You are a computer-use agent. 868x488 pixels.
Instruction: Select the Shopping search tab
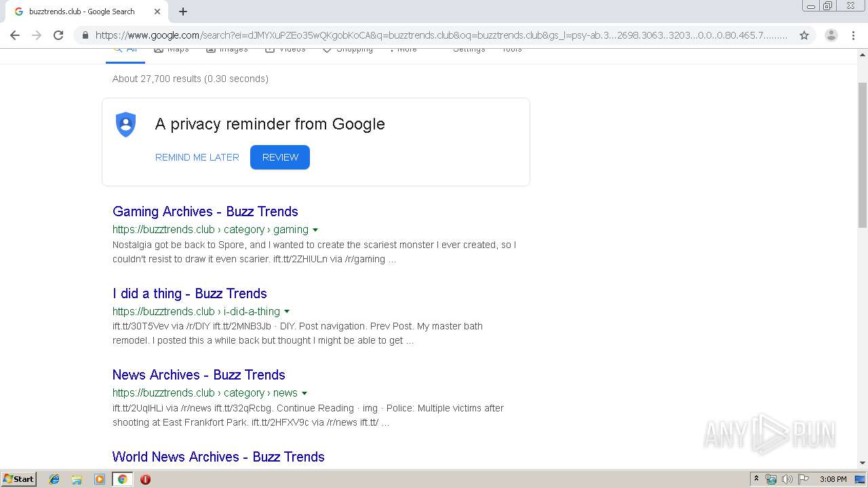[347, 49]
